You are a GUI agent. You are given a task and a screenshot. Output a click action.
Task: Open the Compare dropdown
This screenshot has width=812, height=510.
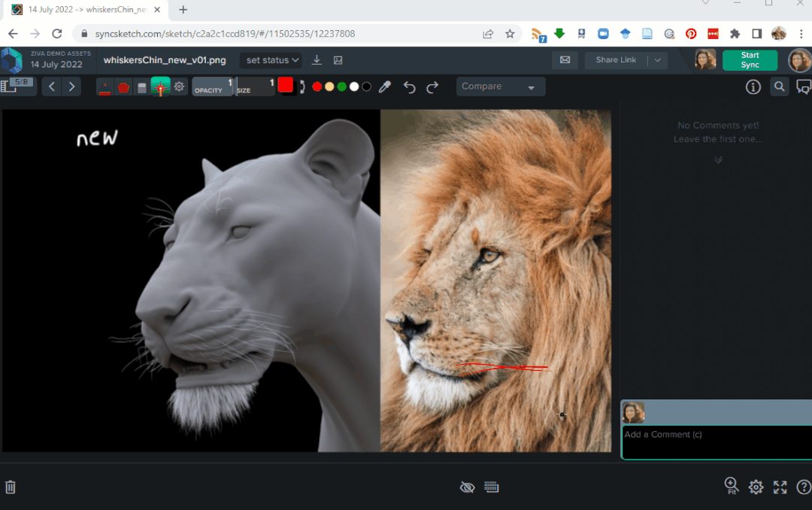point(500,86)
